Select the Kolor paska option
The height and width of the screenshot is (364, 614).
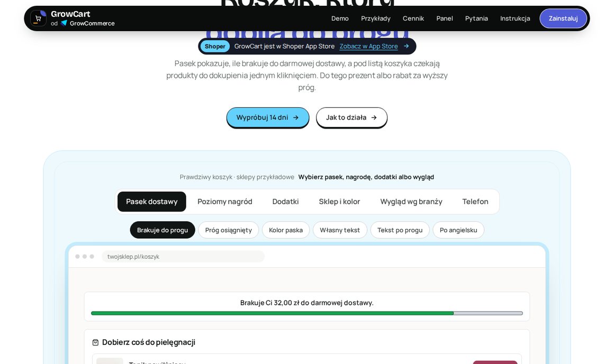286,230
